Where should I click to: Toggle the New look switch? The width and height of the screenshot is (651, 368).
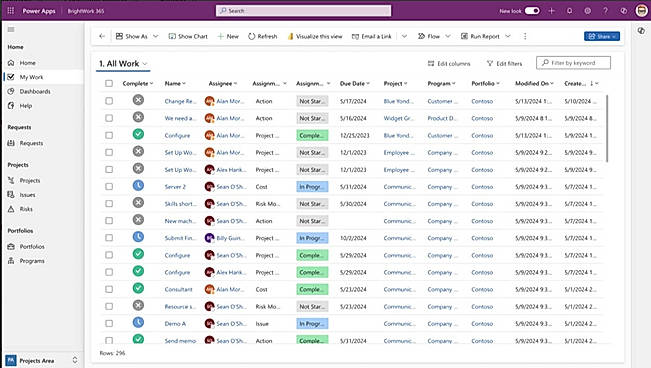click(x=532, y=11)
